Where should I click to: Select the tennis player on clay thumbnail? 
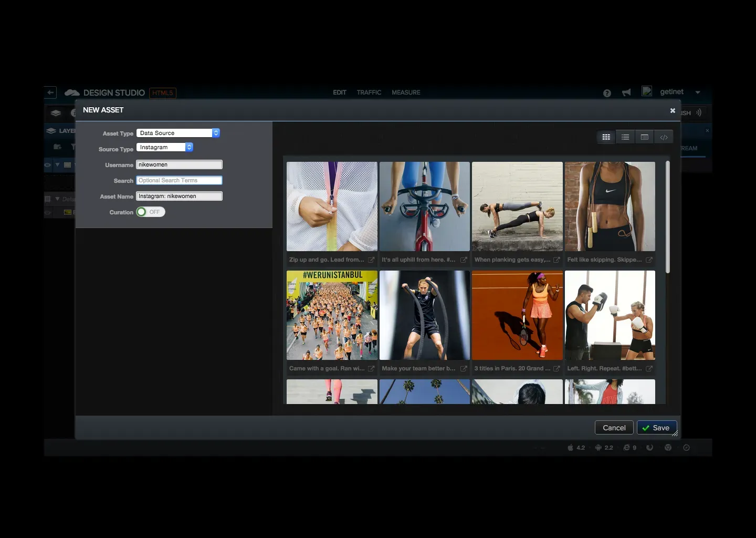point(517,315)
